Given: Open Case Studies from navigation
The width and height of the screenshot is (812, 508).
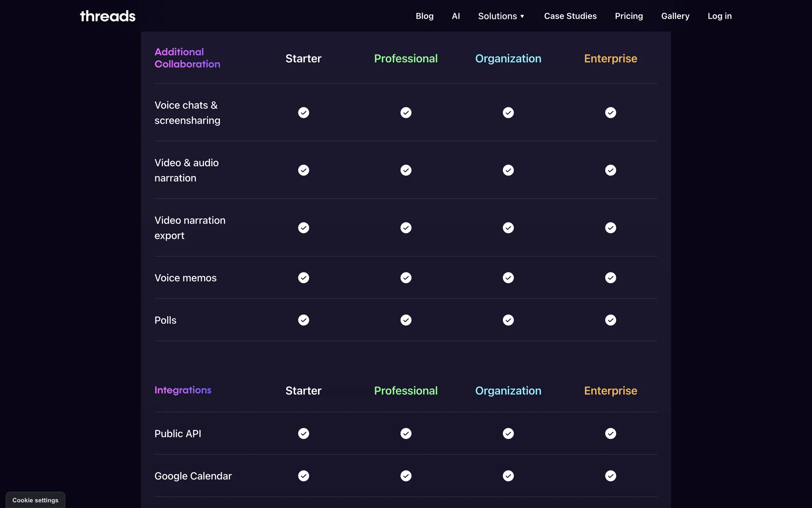Looking at the screenshot, I should click(570, 16).
